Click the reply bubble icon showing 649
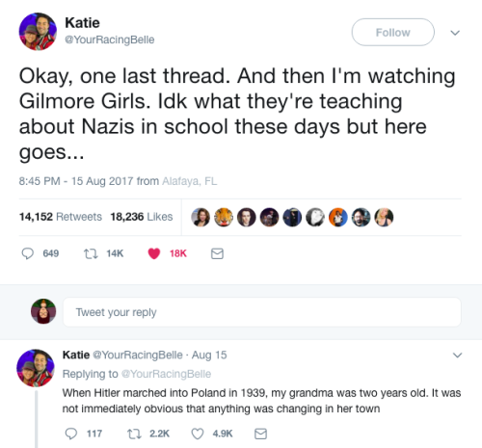This screenshot has width=482, height=448. click(x=27, y=253)
